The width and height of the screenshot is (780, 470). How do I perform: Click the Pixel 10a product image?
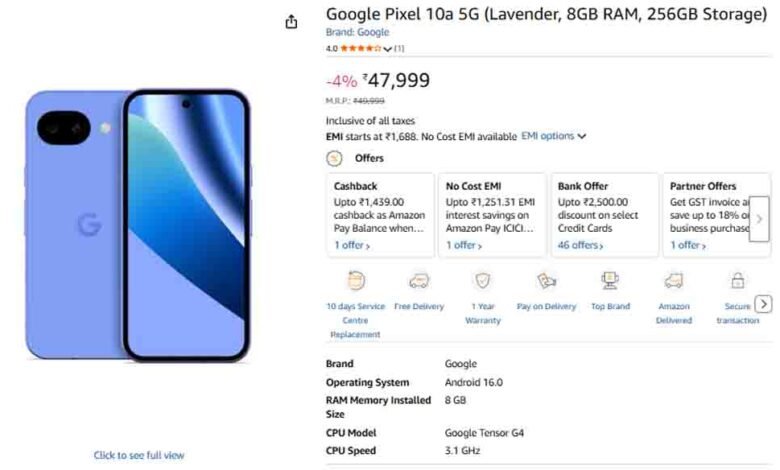point(138,225)
